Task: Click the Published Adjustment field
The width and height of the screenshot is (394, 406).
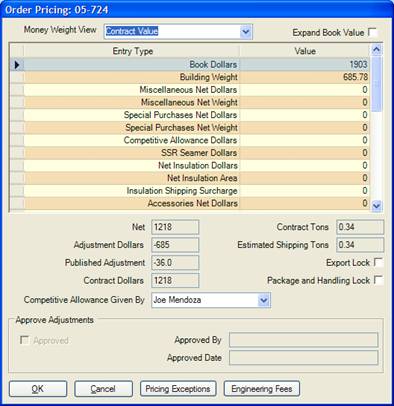Action: click(x=175, y=263)
